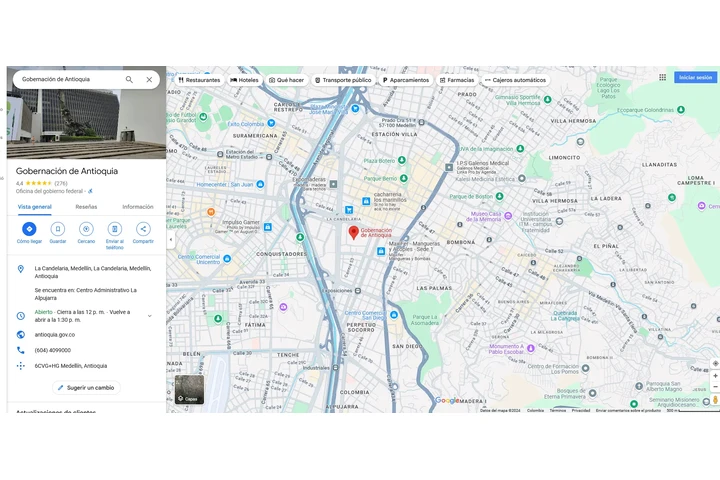Click the Cercano nearby icon
Screen dimensions: 720x480
pyautogui.click(x=86, y=229)
